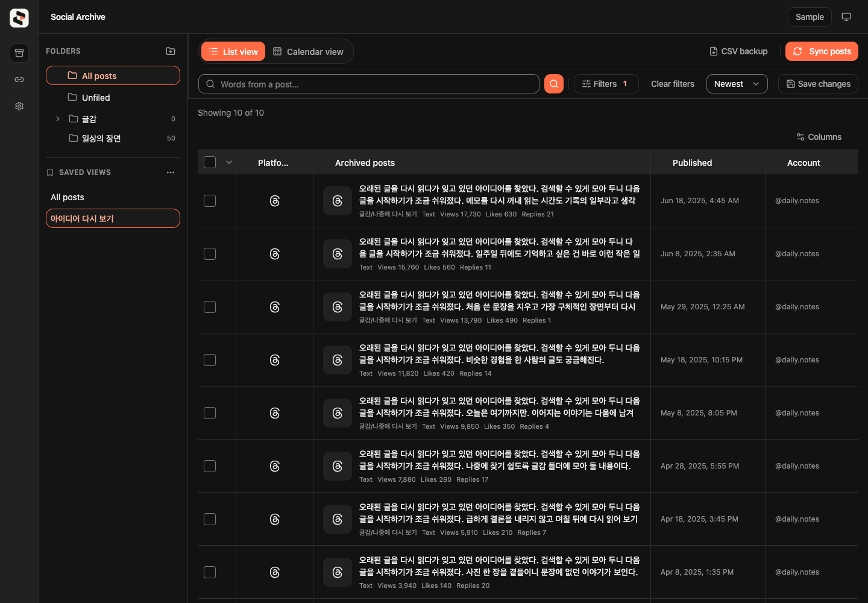This screenshot has width=868, height=603.
Task: Click Threads platform icon for Jun 8 post
Action: 275,254
